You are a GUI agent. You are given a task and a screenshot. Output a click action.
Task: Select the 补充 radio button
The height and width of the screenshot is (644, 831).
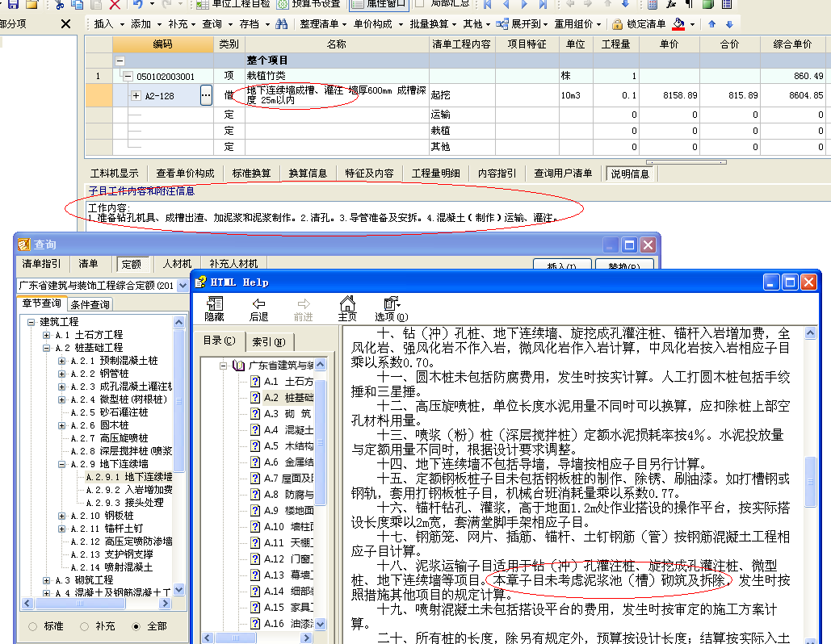pos(84,626)
